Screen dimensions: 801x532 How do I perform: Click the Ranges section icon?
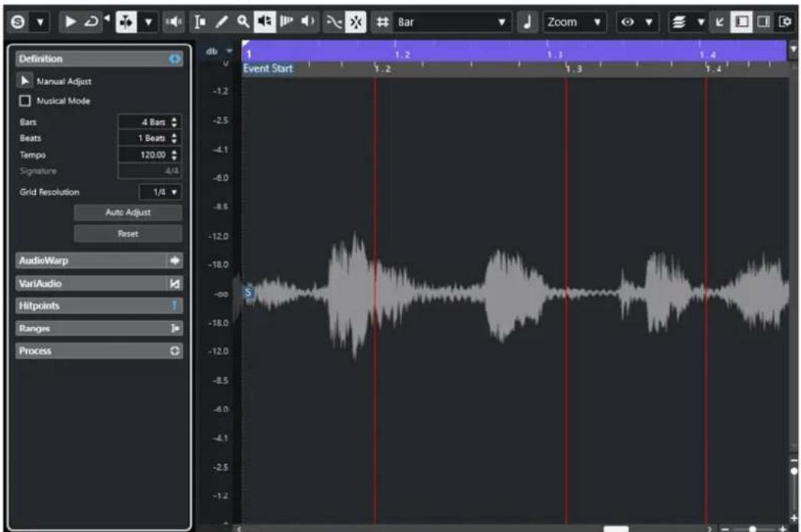(x=174, y=328)
